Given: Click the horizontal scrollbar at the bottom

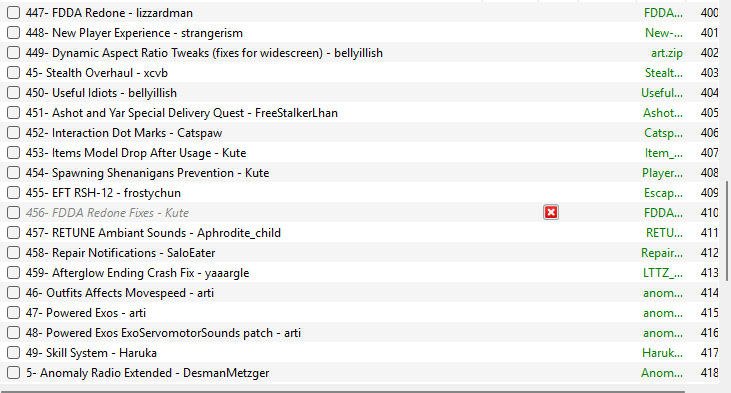Looking at the screenshot, I should (343, 392).
